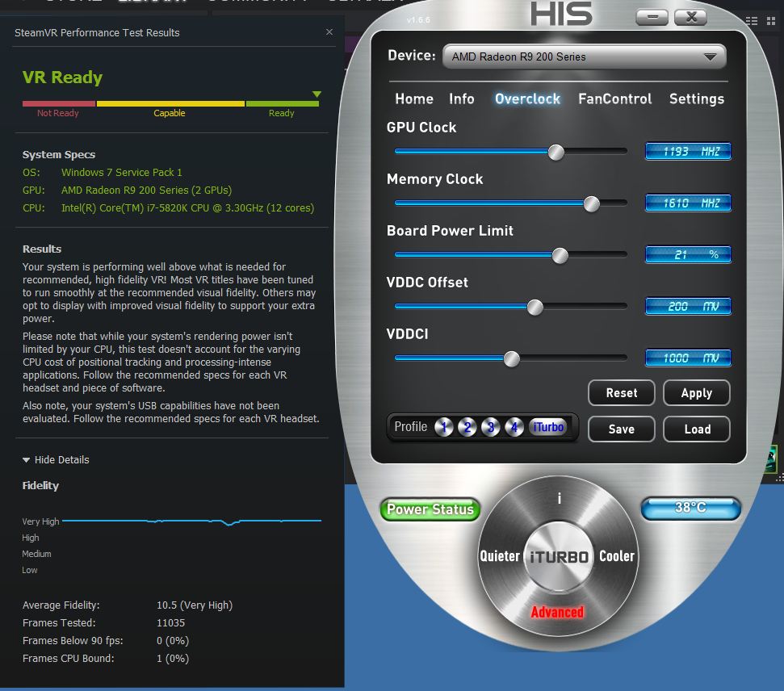Click the 'Very High' fidelity graph label
The height and width of the screenshot is (691, 784).
click(x=40, y=521)
